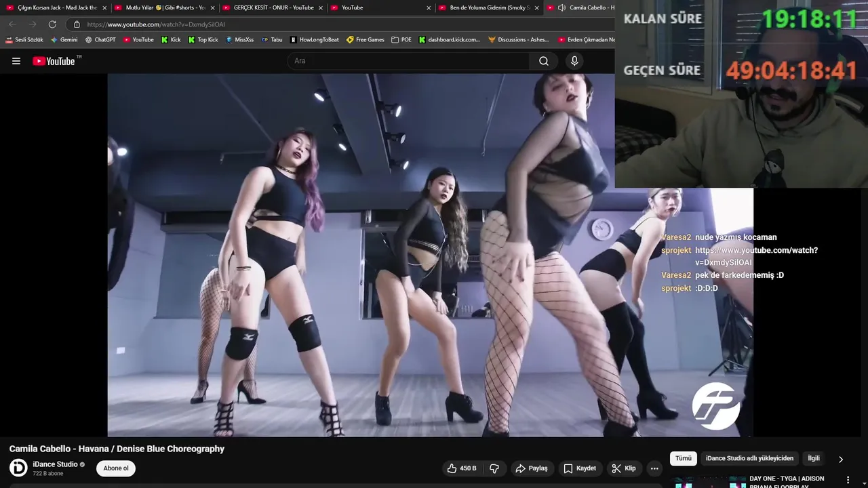
Task: Click the video title Camila Cabello - Havana
Action: (x=117, y=449)
